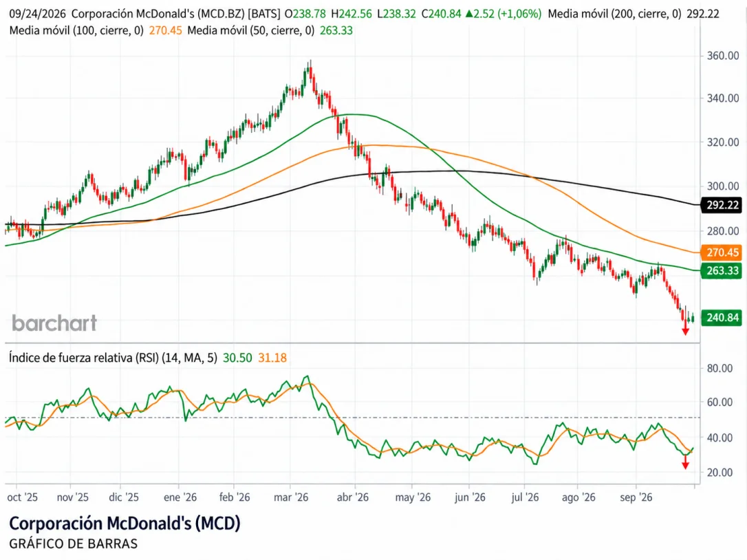Screen dimensions: 747x560
Task: Select the ticker label Corporación McDonald's (MCD.BZ) [BATS]
Action: 176,14
